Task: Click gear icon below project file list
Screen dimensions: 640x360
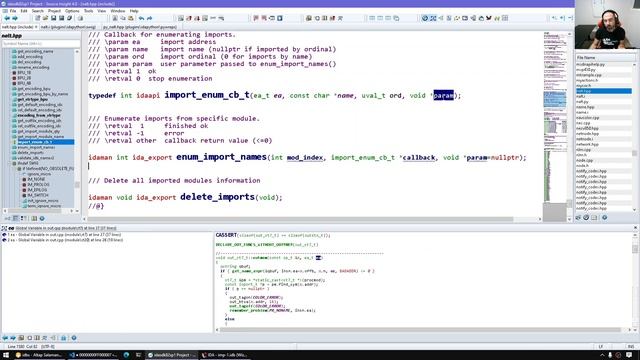Action: point(604,218)
